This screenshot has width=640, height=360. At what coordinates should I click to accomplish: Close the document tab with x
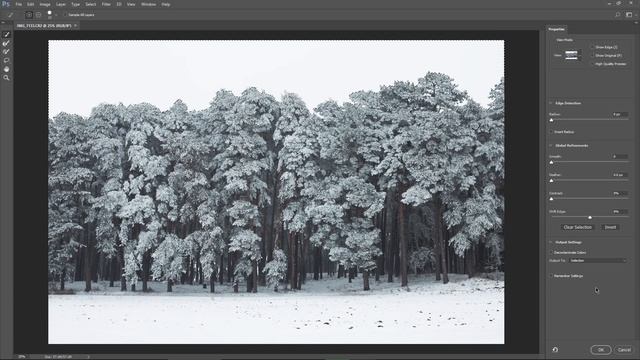pos(76,25)
